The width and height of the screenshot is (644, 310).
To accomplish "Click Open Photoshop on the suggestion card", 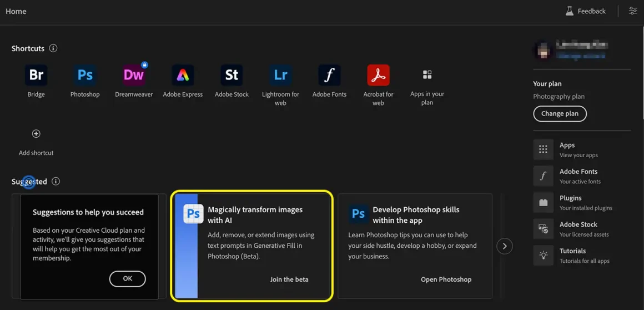I will pyautogui.click(x=446, y=279).
